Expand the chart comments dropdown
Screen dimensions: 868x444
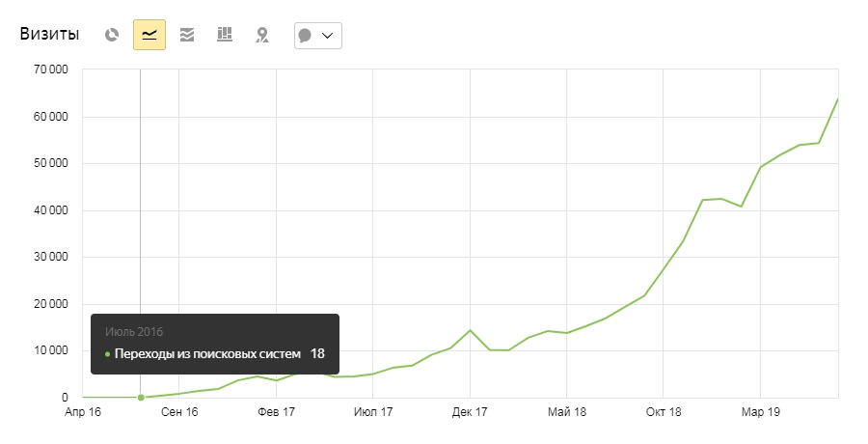click(317, 36)
